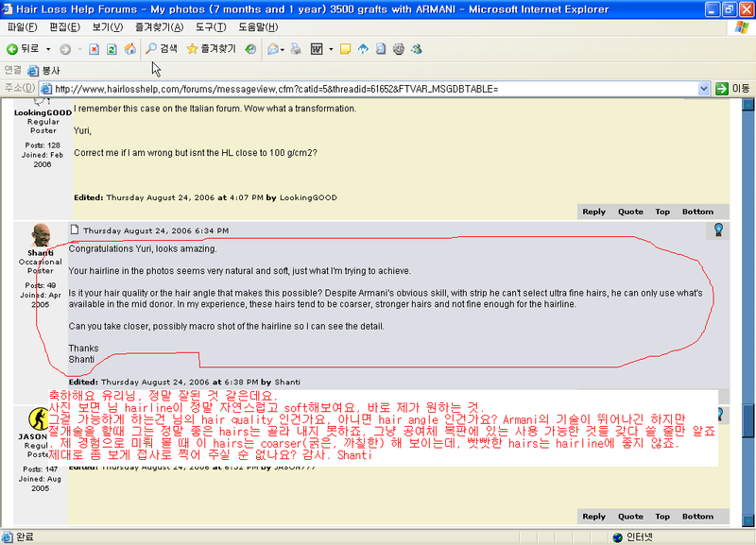Click Top under LookingGOOD's post
756x545 pixels.
(x=662, y=212)
